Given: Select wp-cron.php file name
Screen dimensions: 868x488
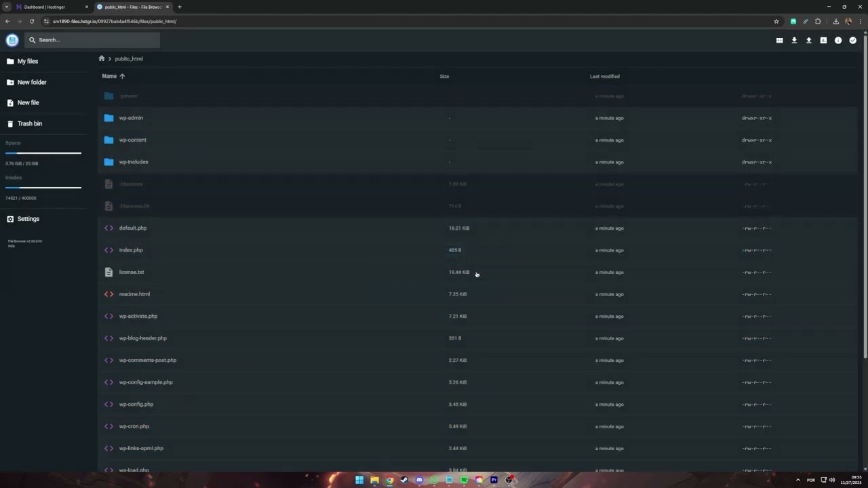Looking at the screenshot, I should click(134, 426).
